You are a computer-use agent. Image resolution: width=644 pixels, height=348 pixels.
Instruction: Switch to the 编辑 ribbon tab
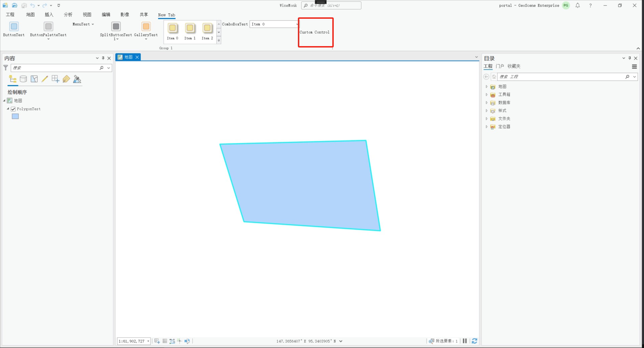point(106,15)
